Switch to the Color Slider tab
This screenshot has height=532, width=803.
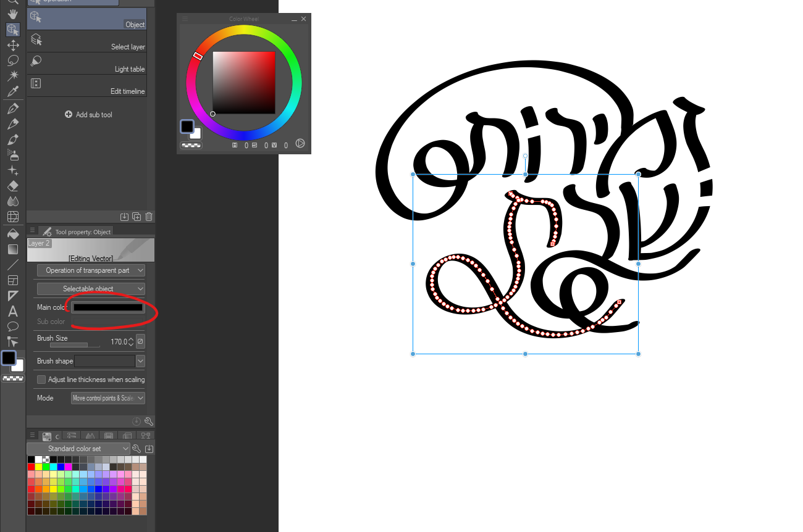(72, 436)
